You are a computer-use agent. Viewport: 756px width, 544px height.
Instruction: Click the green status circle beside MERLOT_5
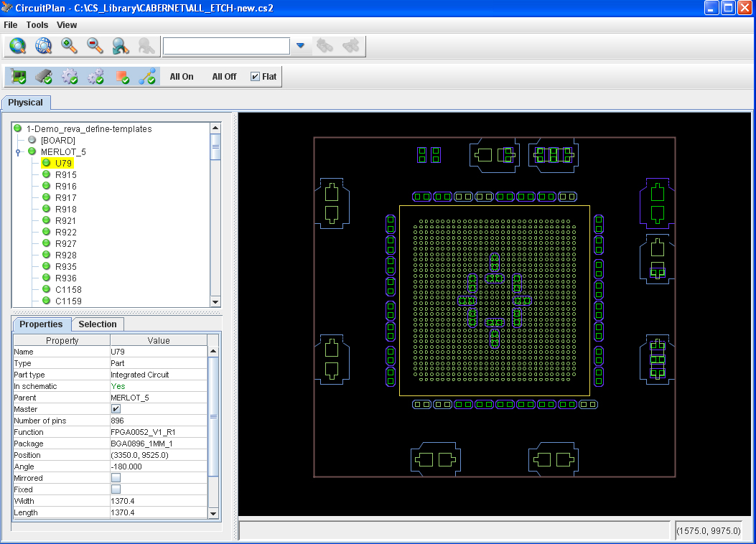point(32,151)
